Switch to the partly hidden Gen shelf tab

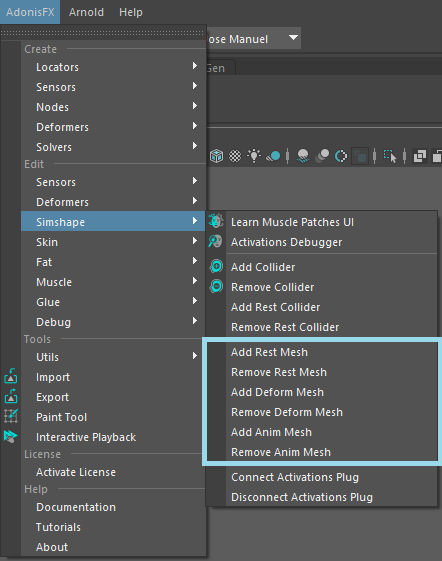click(x=220, y=68)
